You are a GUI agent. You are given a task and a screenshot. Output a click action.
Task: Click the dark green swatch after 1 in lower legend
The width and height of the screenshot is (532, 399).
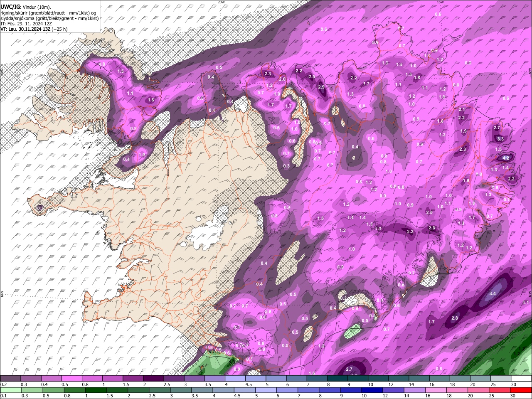(x=96, y=390)
